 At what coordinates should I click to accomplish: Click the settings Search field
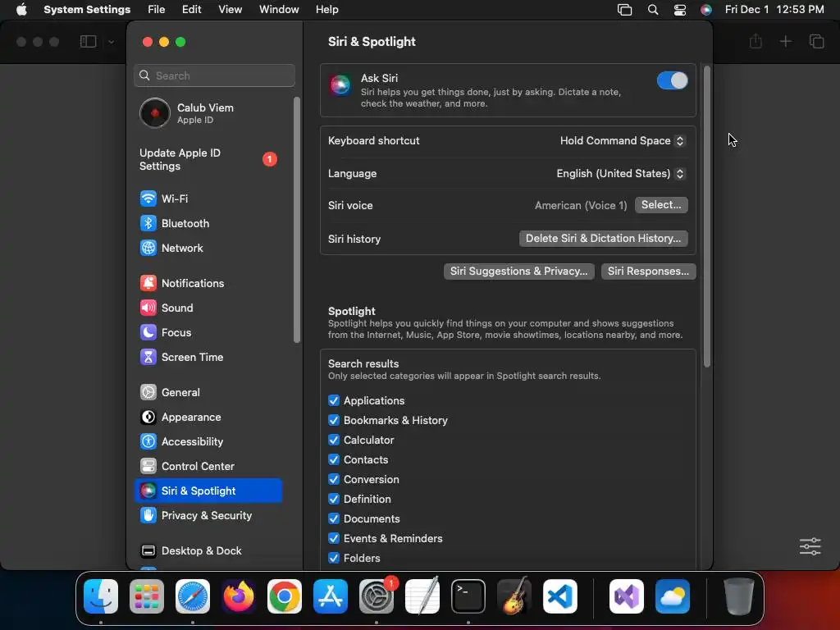(214, 75)
